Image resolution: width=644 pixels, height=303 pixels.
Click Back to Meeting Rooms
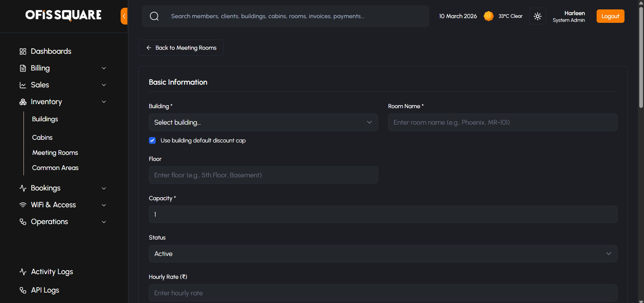click(181, 48)
